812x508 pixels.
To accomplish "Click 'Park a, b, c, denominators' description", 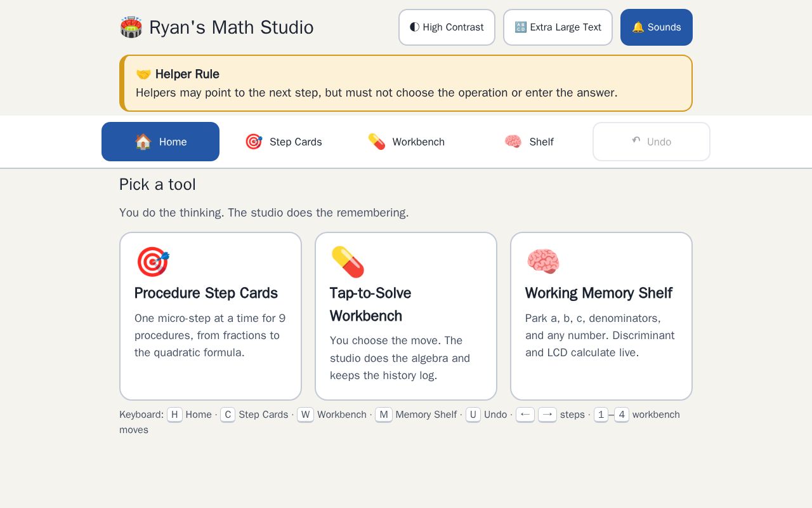I will coord(600,335).
